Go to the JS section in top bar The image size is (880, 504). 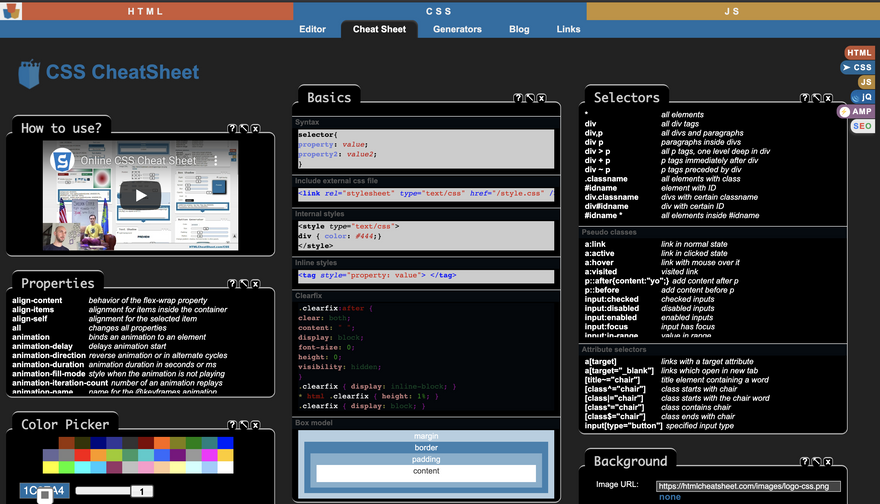[732, 11]
